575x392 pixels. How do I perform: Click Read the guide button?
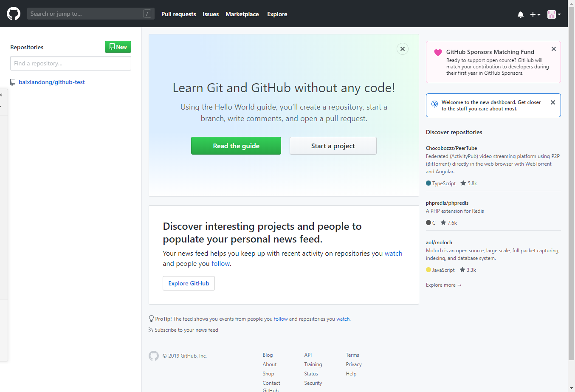[236, 146]
